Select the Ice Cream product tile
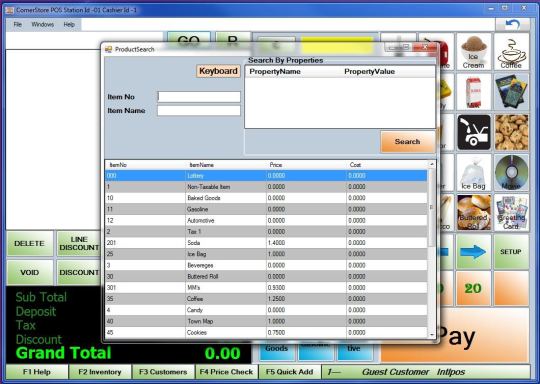540x384 pixels. 474,52
